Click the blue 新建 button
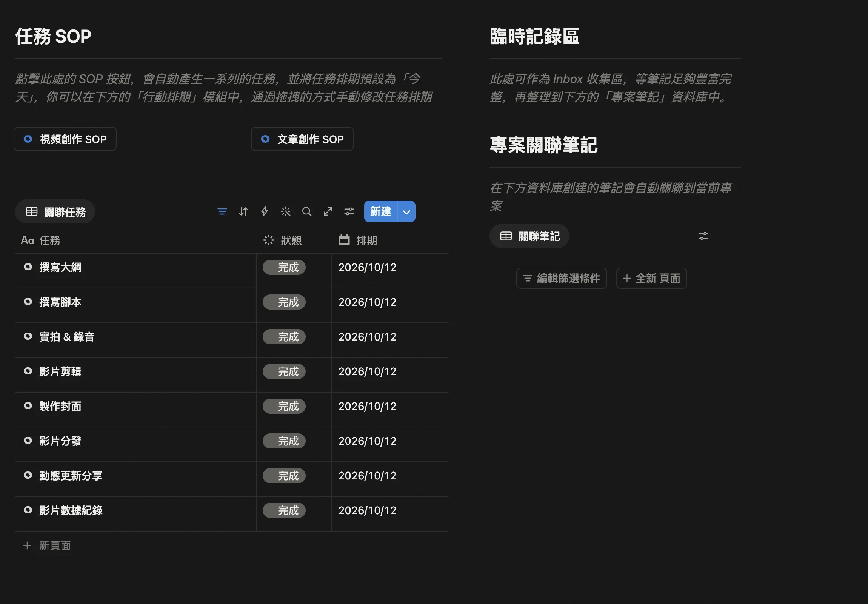 [381, 211]
